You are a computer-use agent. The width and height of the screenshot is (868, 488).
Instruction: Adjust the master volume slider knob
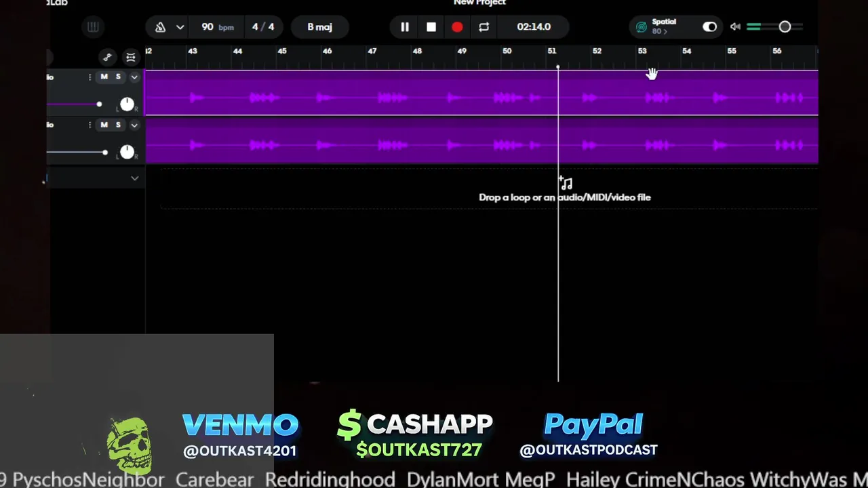[x=785, y=27]
